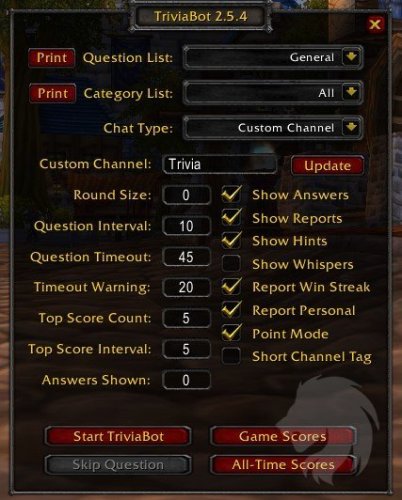Uncheck the Point Mode option
Viewport: 402px width, 500px height.
[x=231, y=333]
